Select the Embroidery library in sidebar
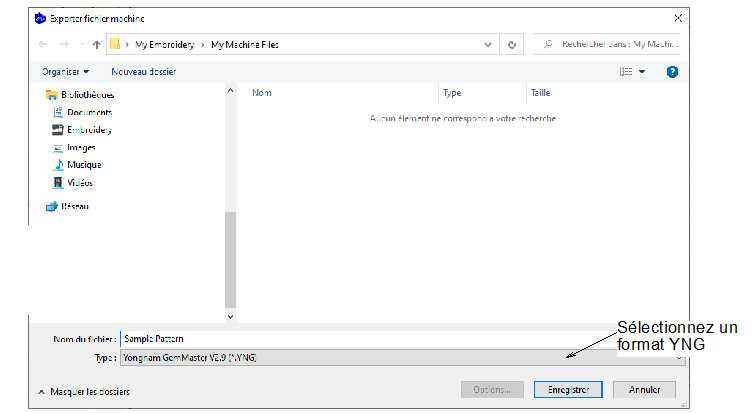This screenshot has height=413, width=752. coord(88,130)
